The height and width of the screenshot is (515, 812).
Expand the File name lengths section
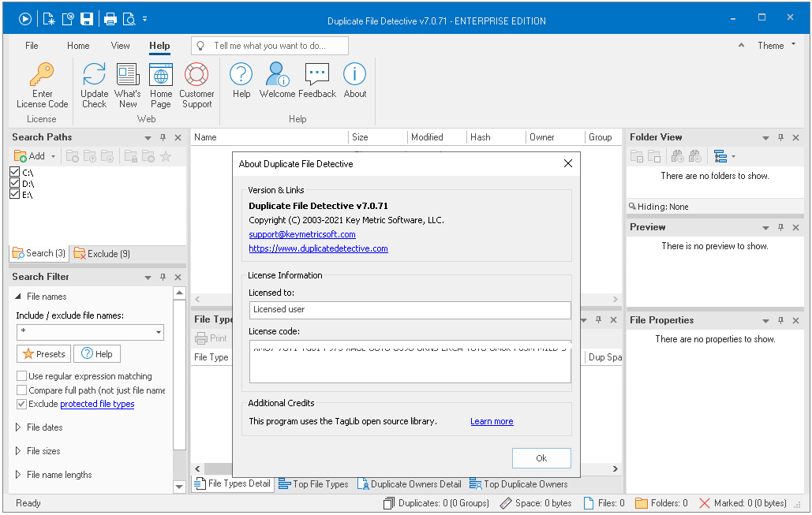18,475
